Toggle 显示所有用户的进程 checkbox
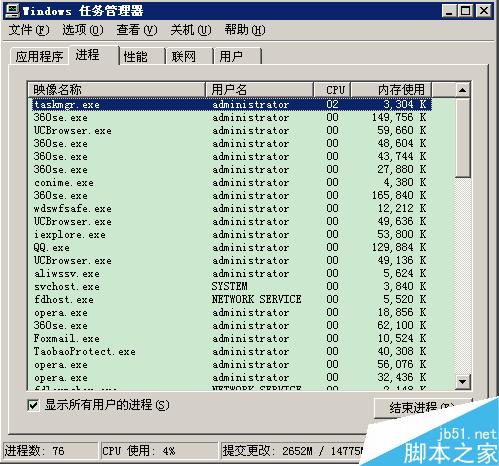This screenshot has width=499, height=466. pos(33,405)
